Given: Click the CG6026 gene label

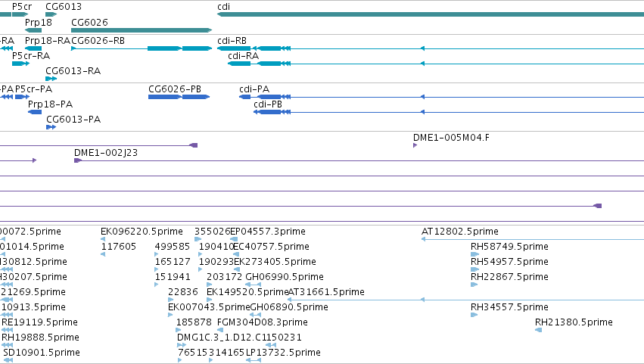Looking at the screenshot, I should [x=89, y=22].
